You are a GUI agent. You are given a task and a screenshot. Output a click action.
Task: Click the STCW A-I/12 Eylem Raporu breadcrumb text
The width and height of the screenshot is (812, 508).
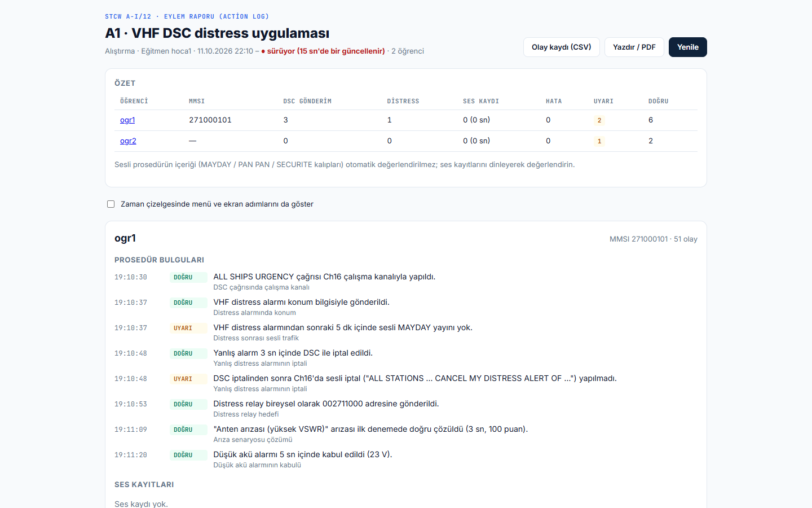coord(187,17)
